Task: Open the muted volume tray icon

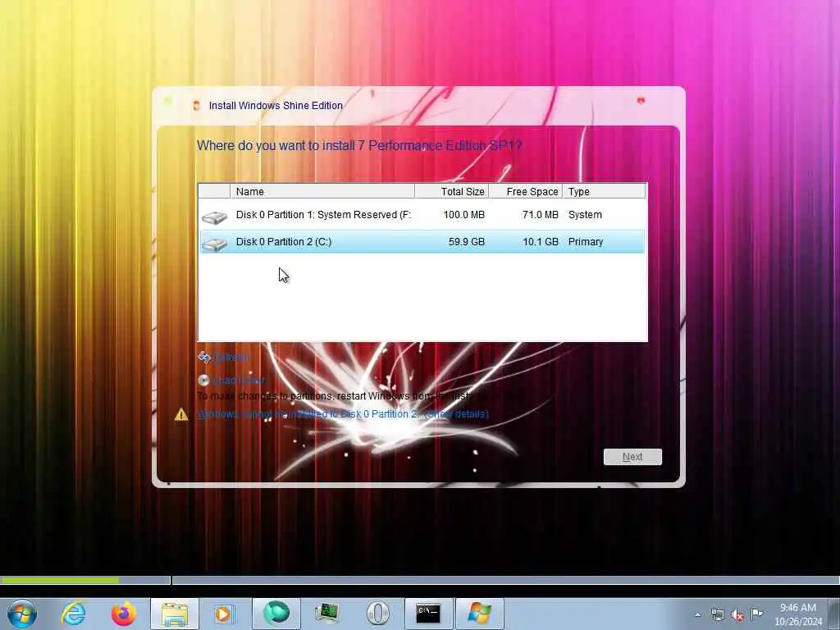Action: 737,615
